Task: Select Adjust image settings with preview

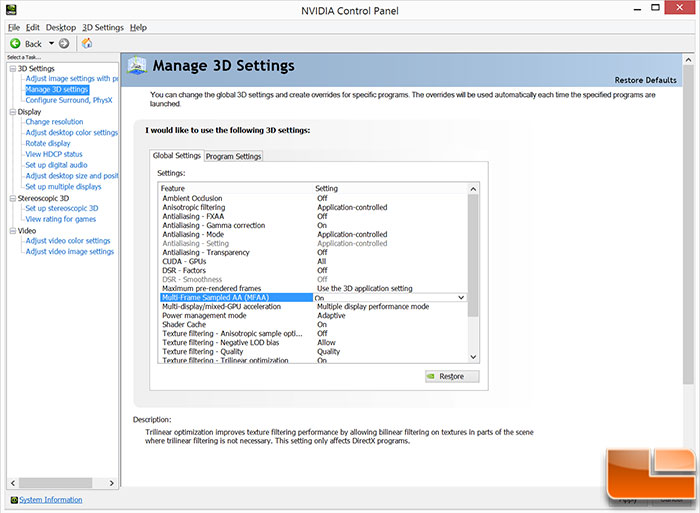Action: (x=72, y=79)
